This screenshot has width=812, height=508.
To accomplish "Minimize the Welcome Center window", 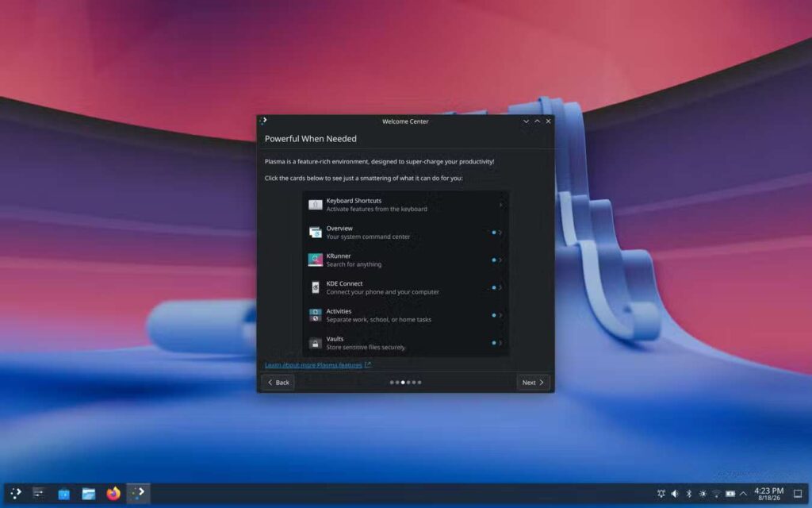I will pyautogui.click(x=526, y=121).
